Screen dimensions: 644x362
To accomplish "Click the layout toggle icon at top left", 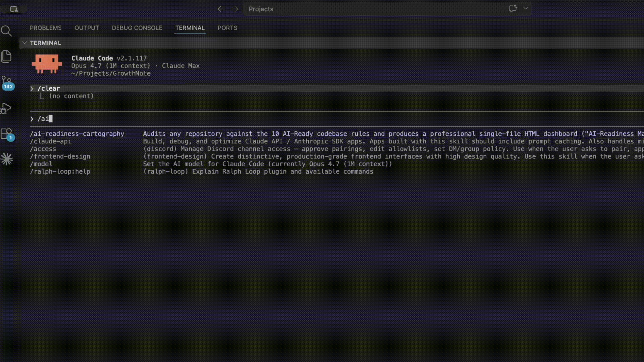I will (14, 9).
